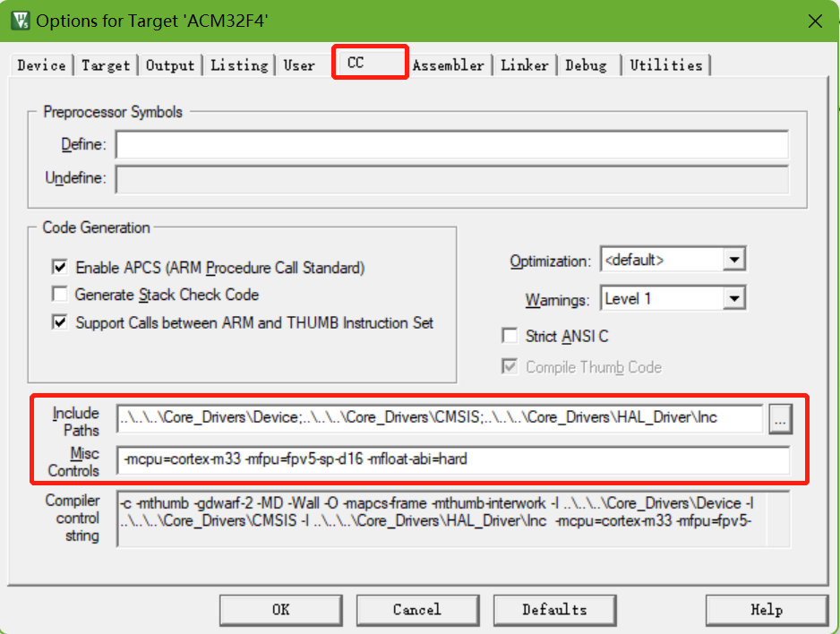This screenshot has width=840, height=634.
Task: Open the Include Paths browse button
Action: [779, 418]
